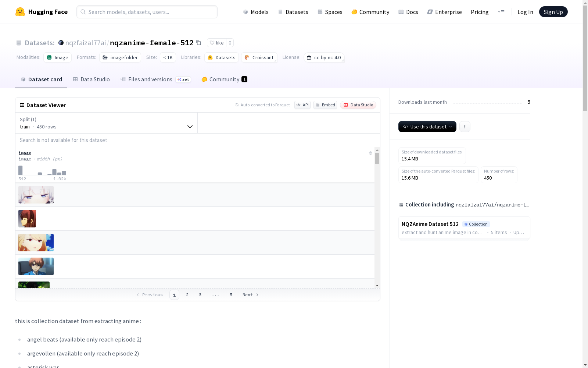The height and width of the screenshot is (368, 588).
Task: Click the Downloads last month count 9
Action: 529,102
